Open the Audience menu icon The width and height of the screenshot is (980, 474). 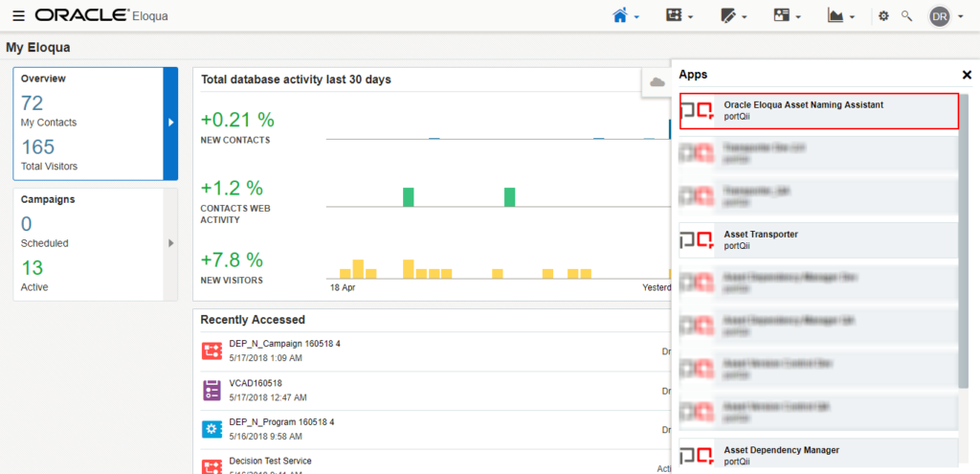[781, 16]
